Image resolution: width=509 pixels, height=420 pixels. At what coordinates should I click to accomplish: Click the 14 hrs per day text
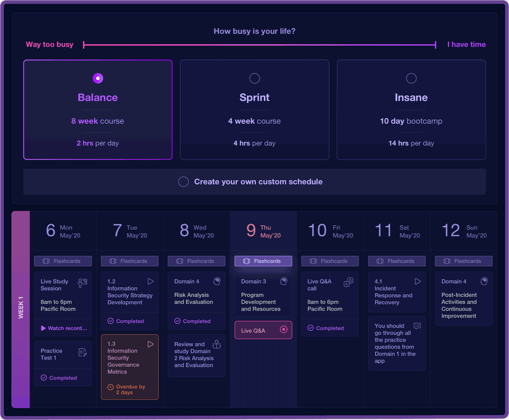coord(411,143)
